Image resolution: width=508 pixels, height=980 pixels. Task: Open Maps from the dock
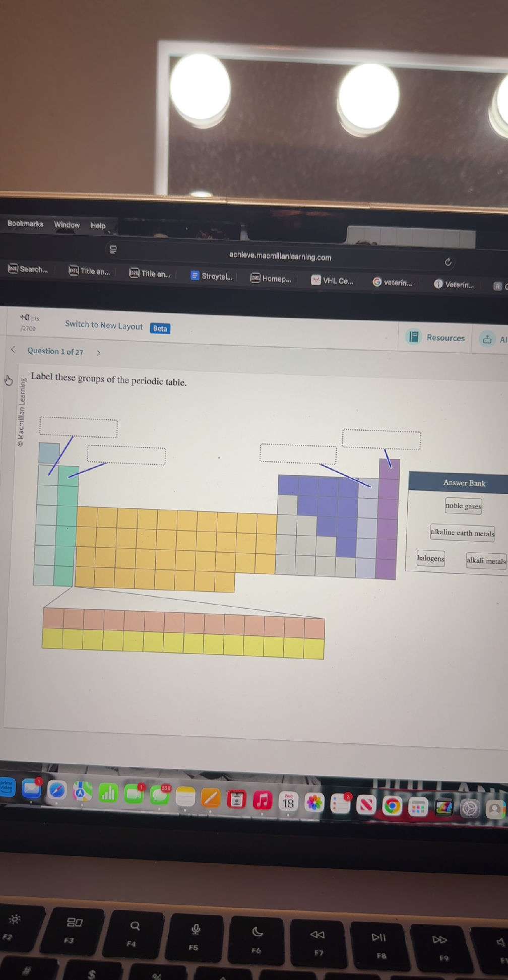(82, 792)
